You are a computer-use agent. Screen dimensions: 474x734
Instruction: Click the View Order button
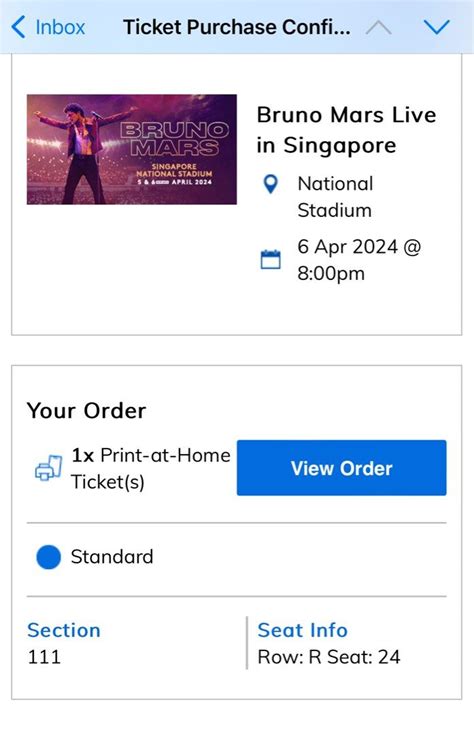[342, 468]
